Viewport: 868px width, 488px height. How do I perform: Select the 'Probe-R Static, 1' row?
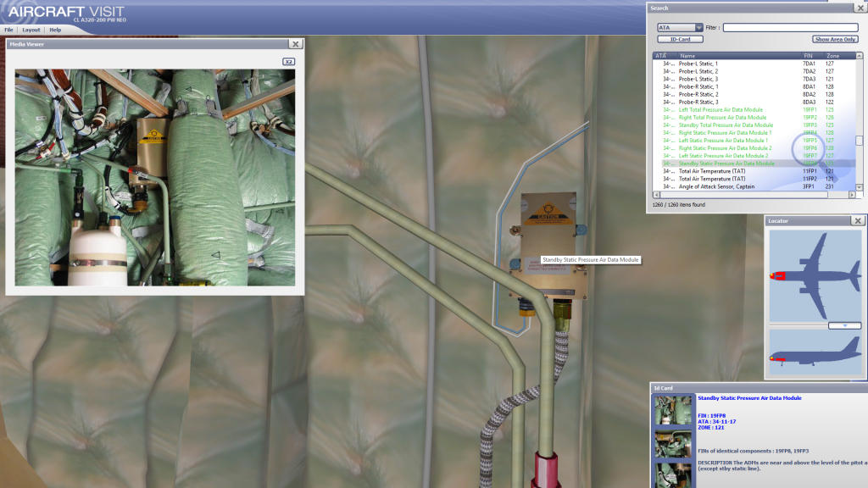coord(754,87)
